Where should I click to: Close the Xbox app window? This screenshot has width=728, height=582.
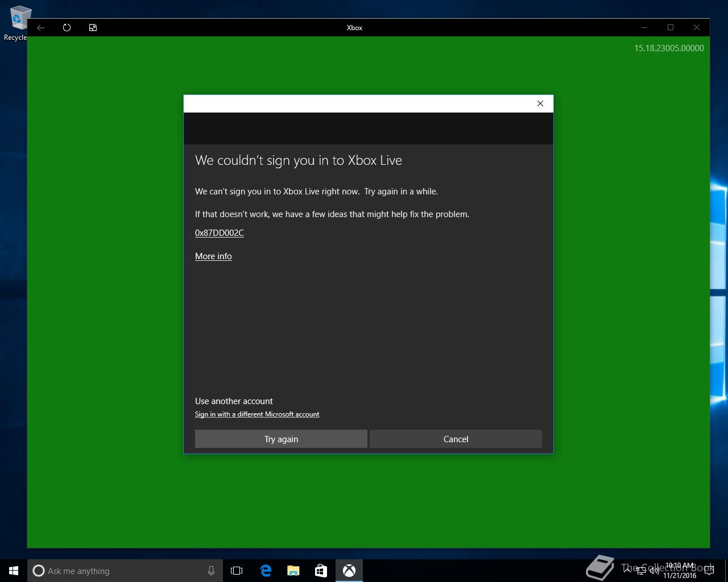pyautogui.click(x=697, y=27)
